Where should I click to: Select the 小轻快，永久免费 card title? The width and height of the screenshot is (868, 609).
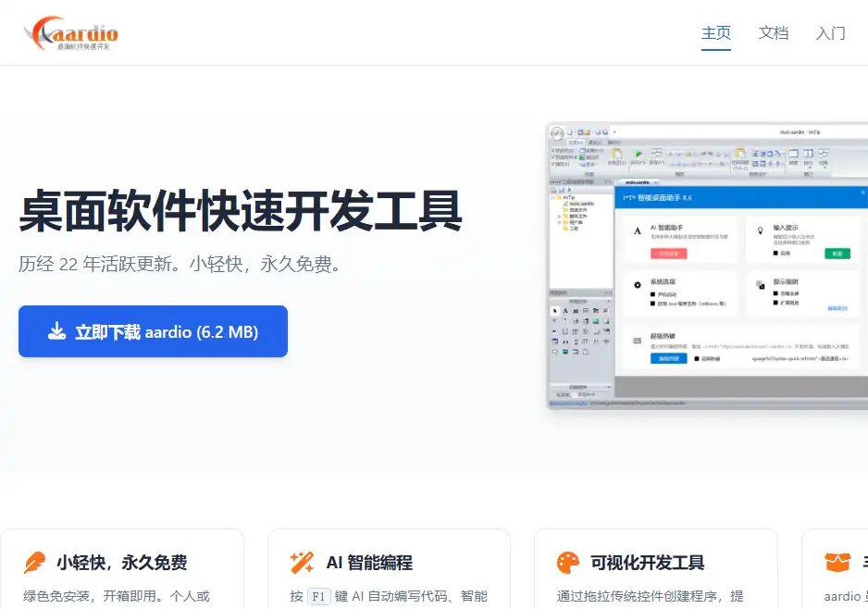point(122,563)
